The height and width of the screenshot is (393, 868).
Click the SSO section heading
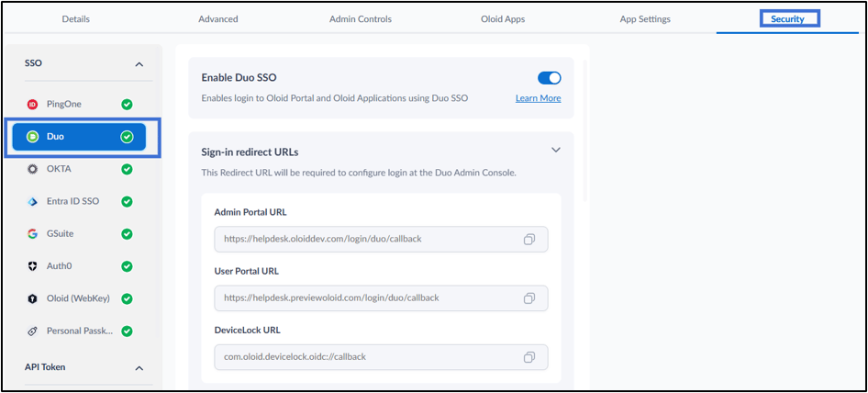click(x=33, y=63)
